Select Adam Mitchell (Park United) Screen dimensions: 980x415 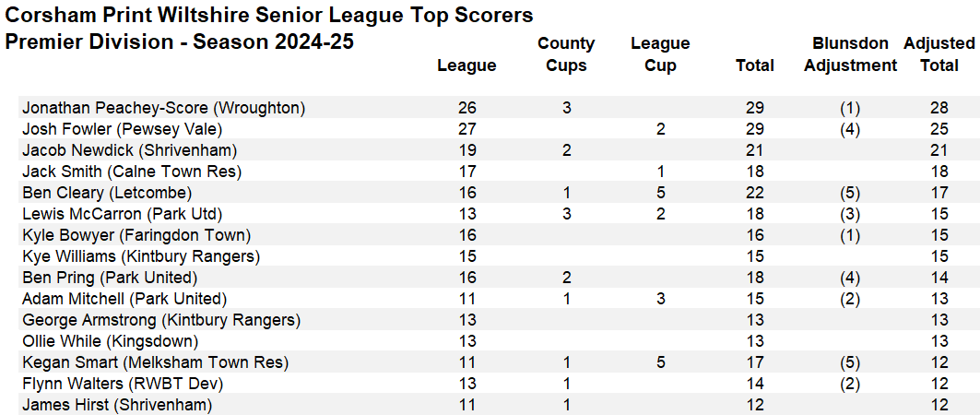124,299
